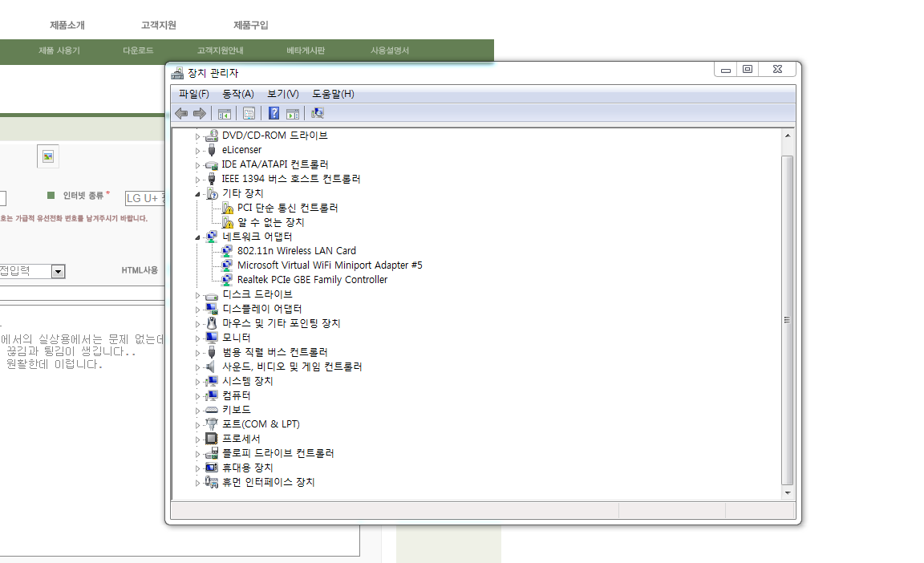Click the Scan for hardware changes icon
This screenshot has height=563, width=924.
pyautogui.click(x=318, y=114)
